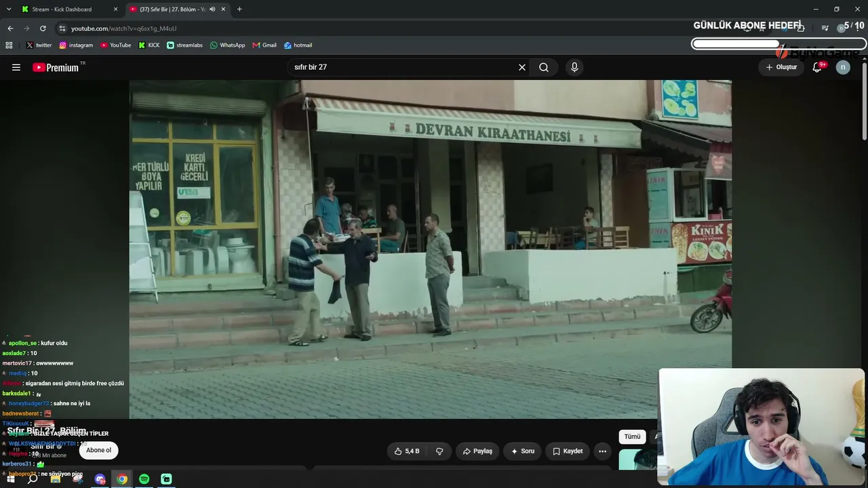
Task: Open the media controls icon in Chrome toolbar
Action: point(825,28)
